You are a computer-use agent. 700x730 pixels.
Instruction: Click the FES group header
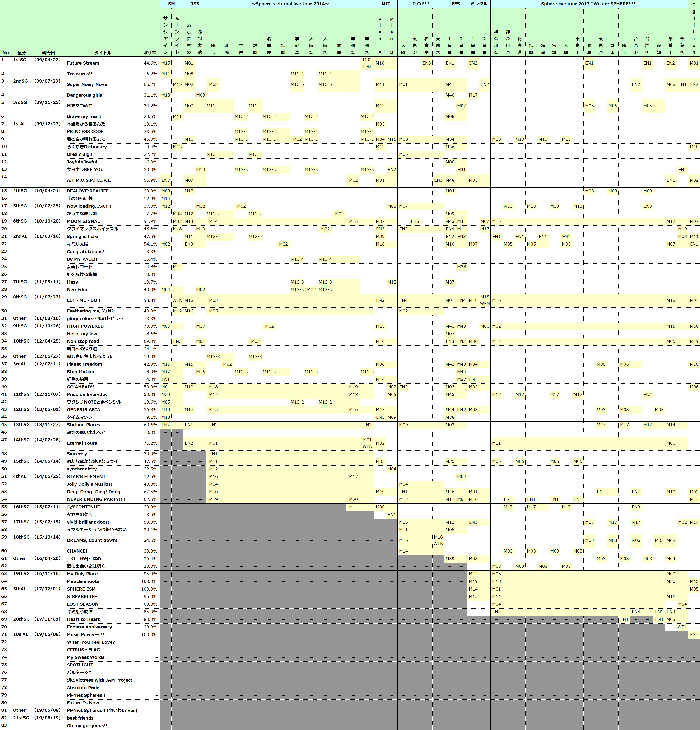(456, 4)
